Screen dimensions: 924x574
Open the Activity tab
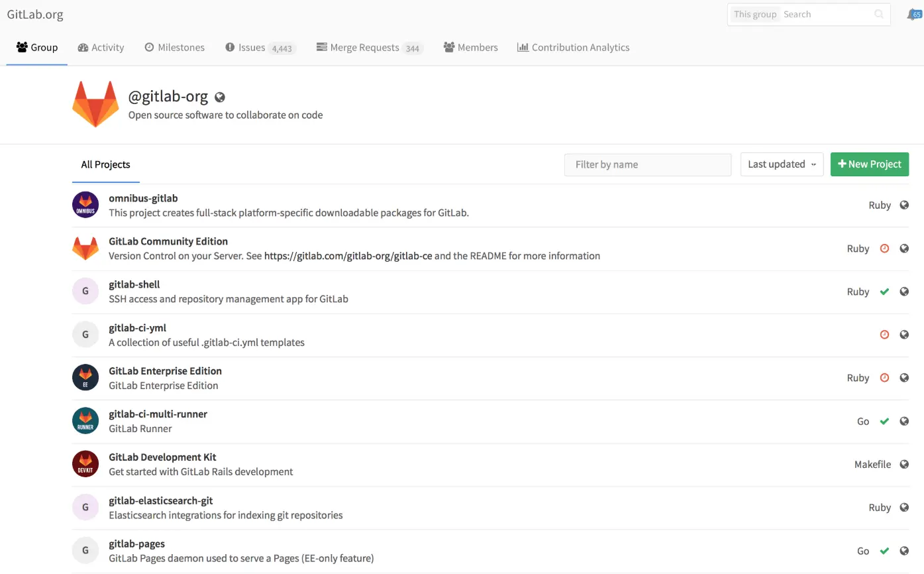[101, 48]
